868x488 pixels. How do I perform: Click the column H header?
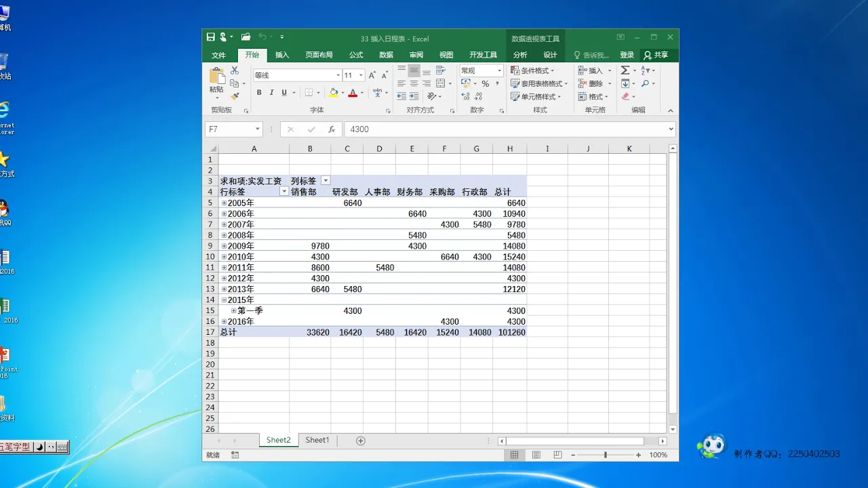coord(509,148)
